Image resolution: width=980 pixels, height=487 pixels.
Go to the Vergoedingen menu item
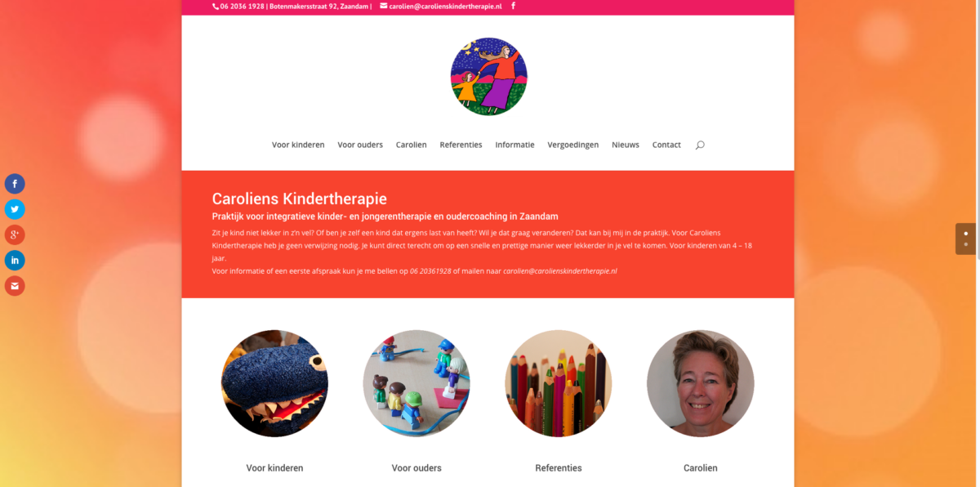[x=573, y=145]
